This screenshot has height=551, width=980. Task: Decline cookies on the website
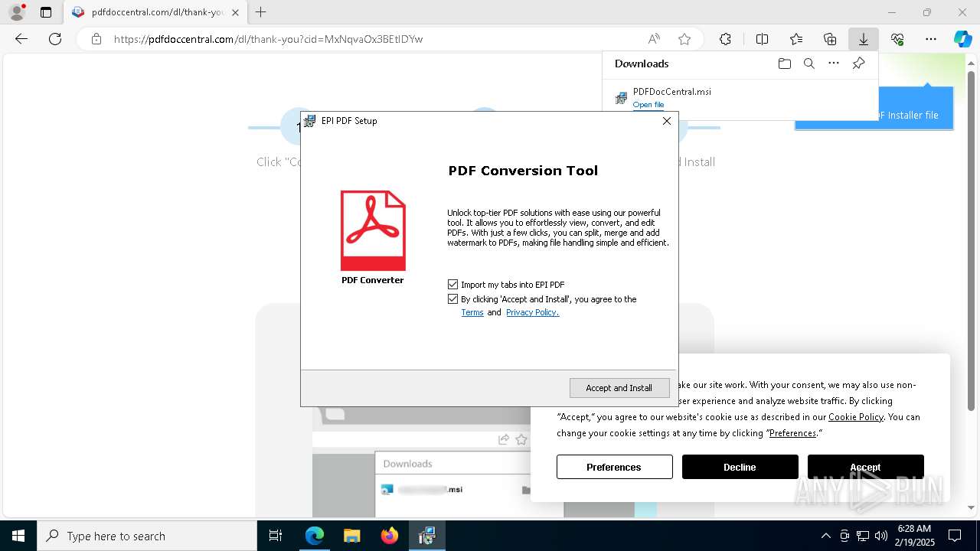click(x=740, y=467)
